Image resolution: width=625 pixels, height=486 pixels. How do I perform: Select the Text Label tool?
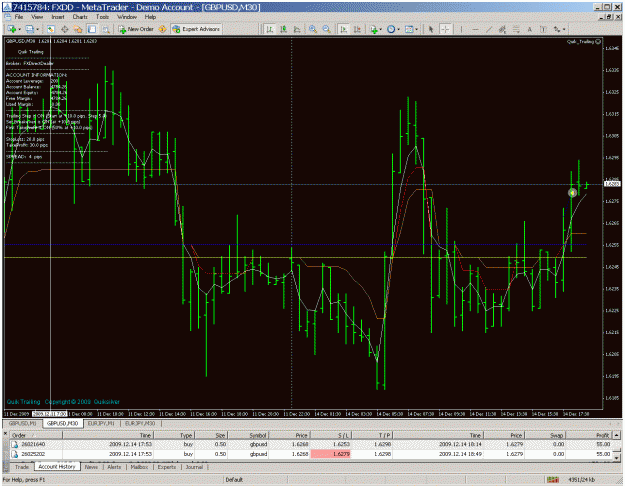pyautogui.click(x=543, y=29)
